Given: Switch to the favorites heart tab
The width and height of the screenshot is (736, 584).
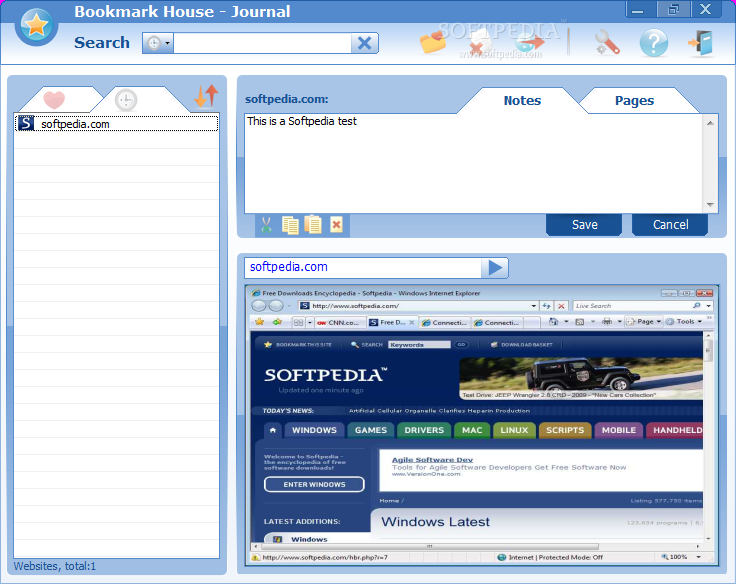Looking at the screenshot, I should [54, 100].
